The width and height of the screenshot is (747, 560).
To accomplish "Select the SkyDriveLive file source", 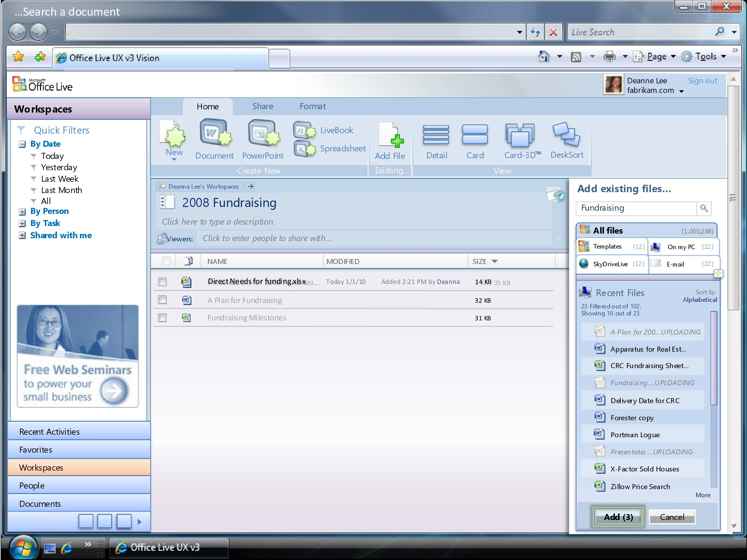I will tap(612, 264).
